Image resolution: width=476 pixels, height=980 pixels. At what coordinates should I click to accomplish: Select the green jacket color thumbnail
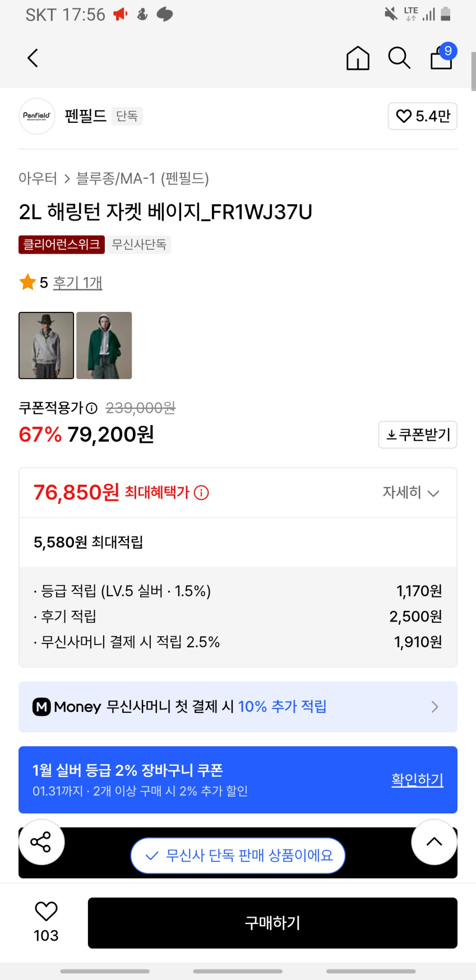104,346
